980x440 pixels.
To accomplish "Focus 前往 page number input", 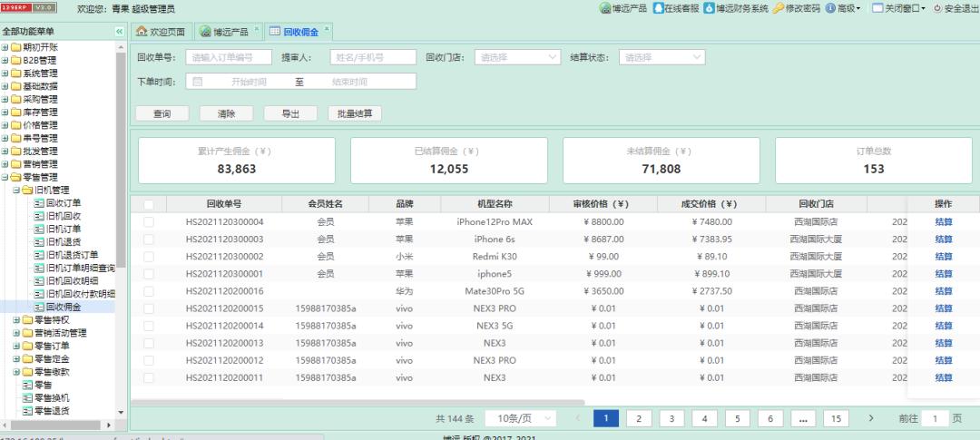I will coord(936,419).
